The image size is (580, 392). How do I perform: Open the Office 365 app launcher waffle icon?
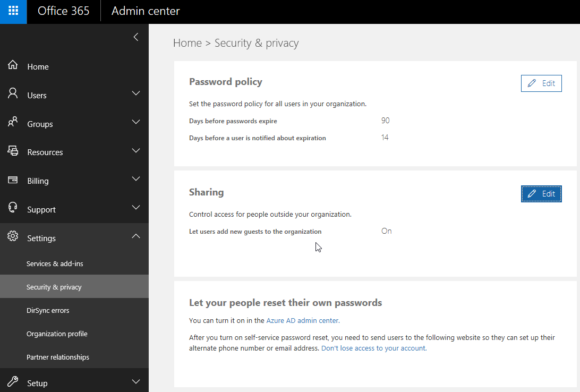coord(13,12)
